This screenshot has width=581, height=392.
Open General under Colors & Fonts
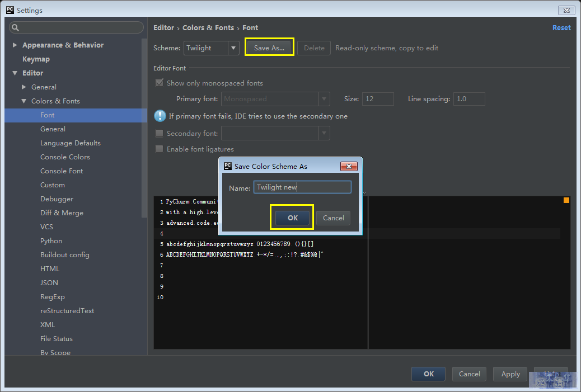click(x=53, y=129)
